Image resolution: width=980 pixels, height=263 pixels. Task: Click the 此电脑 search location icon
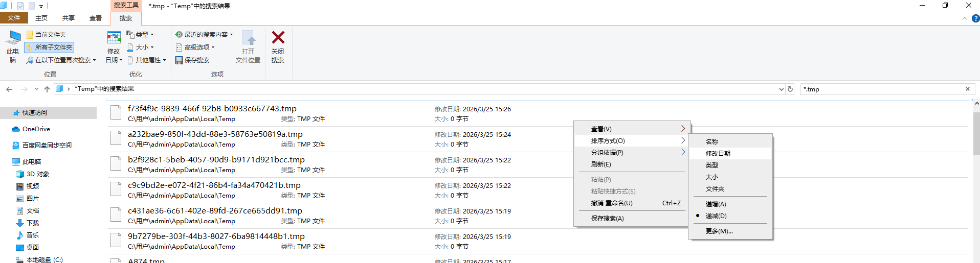13,38
